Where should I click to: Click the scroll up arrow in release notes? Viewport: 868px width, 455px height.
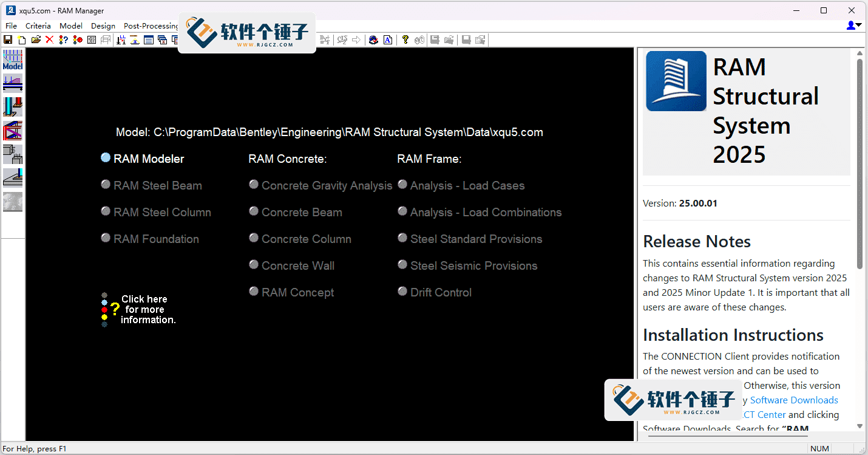860,53
